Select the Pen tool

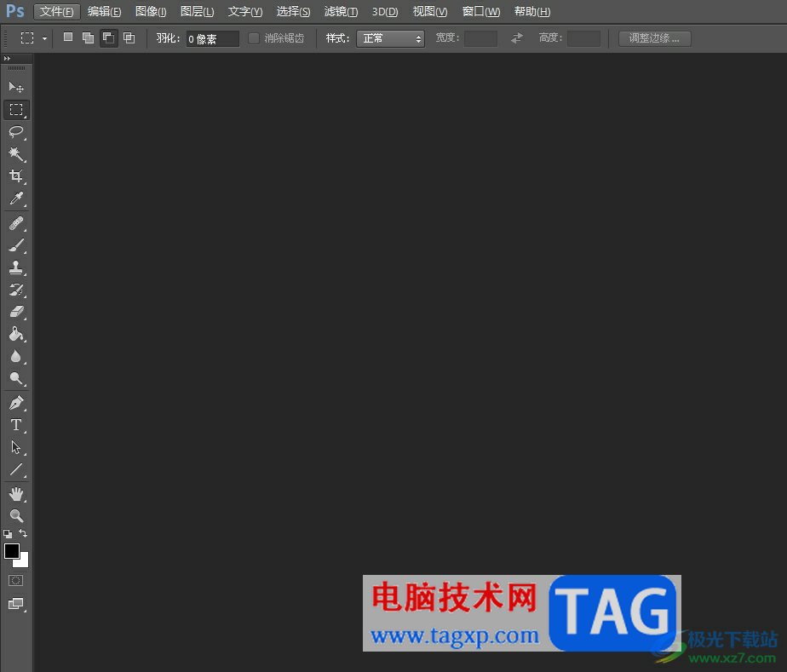16,403
